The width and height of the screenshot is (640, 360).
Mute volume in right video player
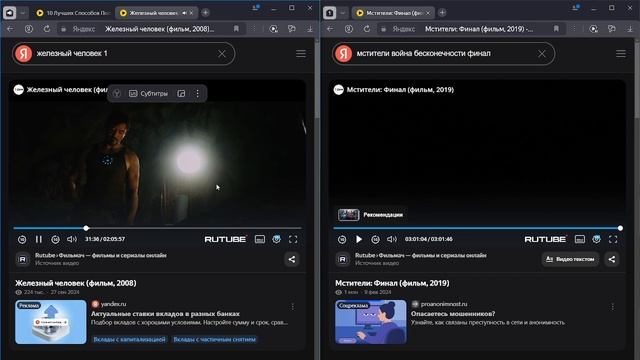point(392,239)
